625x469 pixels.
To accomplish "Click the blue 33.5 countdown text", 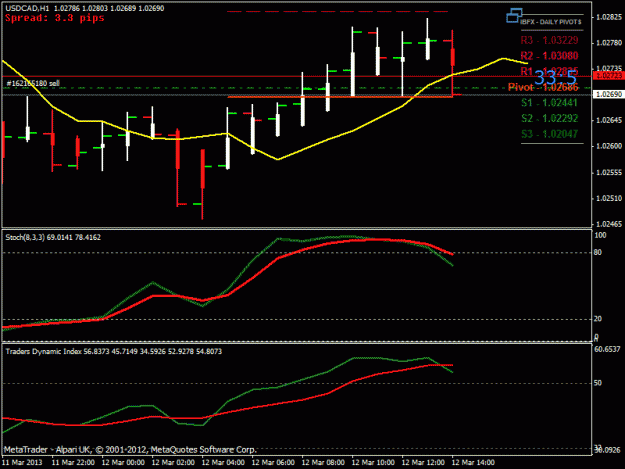I will pos(555,77).
